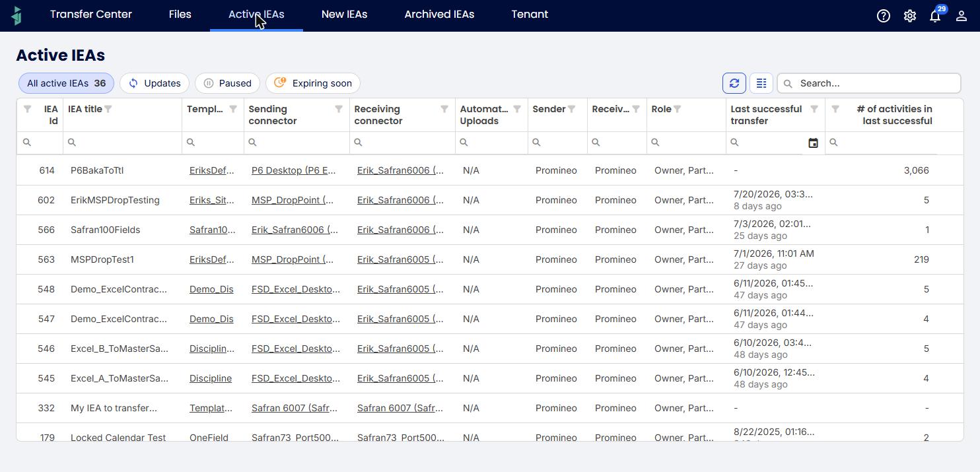Viewport: 980px width, 472px height.
Task: Click the filter icon on Sender column
Action: pyautogui.click(x=572, y=109)
